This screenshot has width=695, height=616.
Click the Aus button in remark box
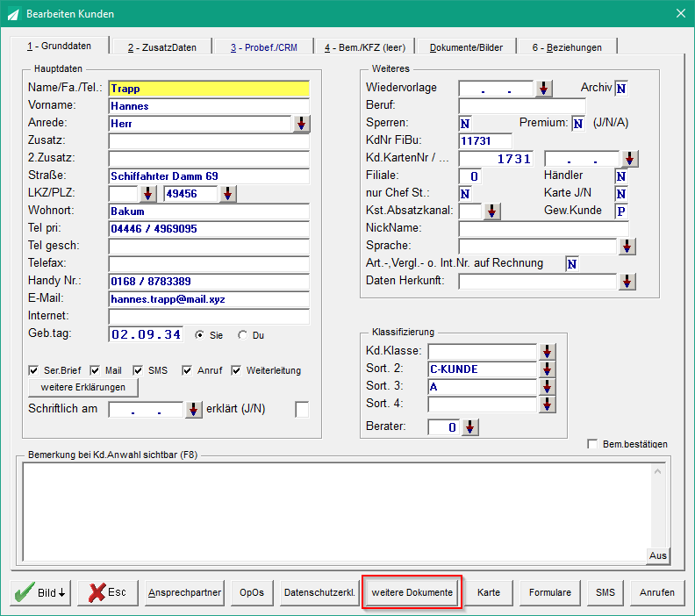[x=658, y=555]
